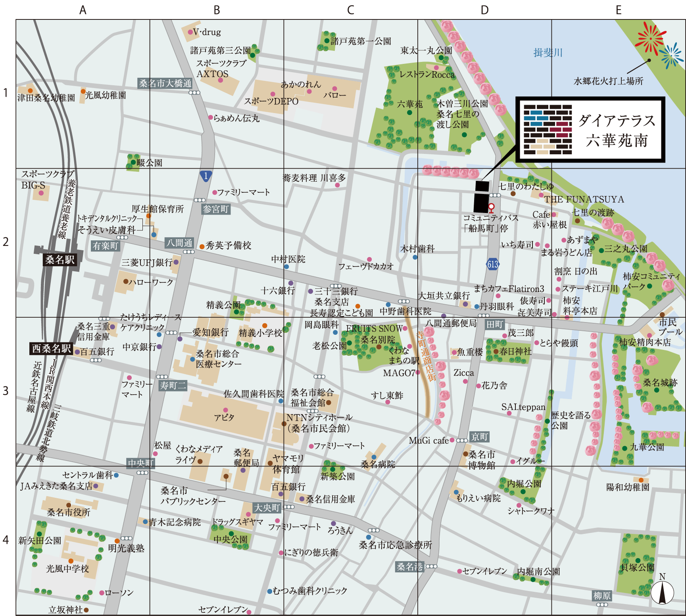Click the Route 613 hexagon road marker
Image resolution: width=686 pixels, height=616 pixels.
(x=492, y=264)
